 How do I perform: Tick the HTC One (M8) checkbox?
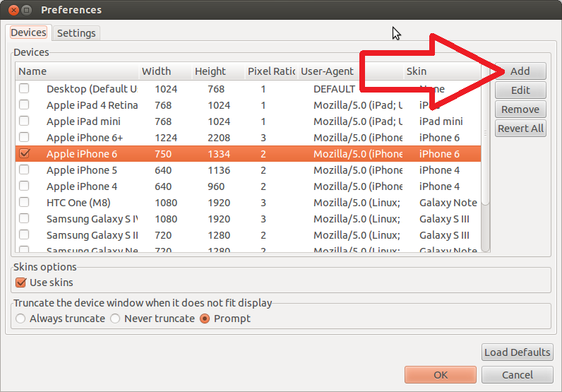pyautogui.click(x=25, y=203)
